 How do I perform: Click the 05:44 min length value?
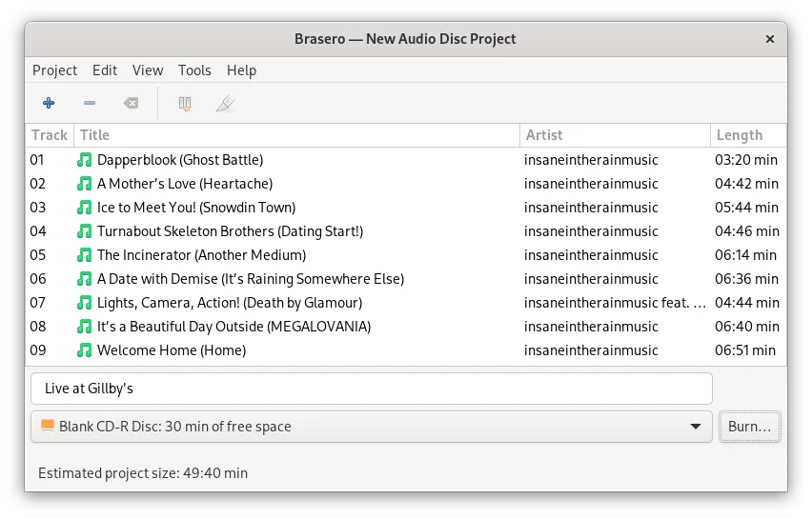coord(746,208)
